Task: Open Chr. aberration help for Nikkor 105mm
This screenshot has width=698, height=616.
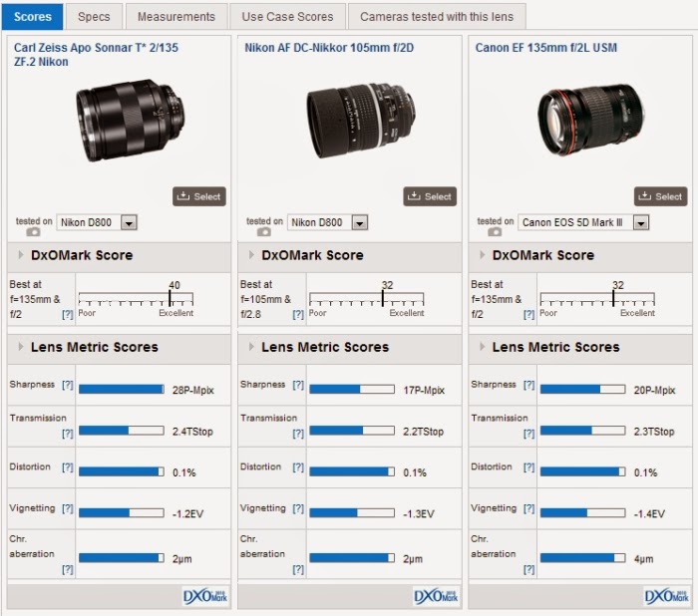Action: pos(298,569)
